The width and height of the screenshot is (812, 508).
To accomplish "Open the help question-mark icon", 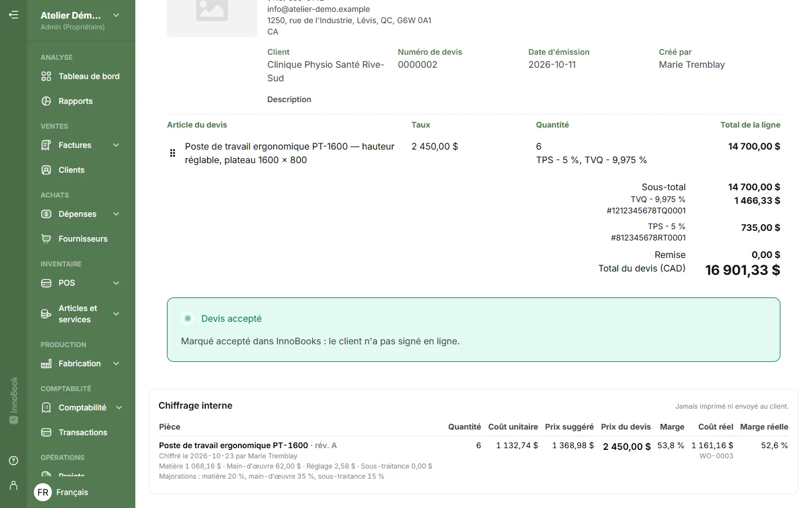I will click(14, 461).
